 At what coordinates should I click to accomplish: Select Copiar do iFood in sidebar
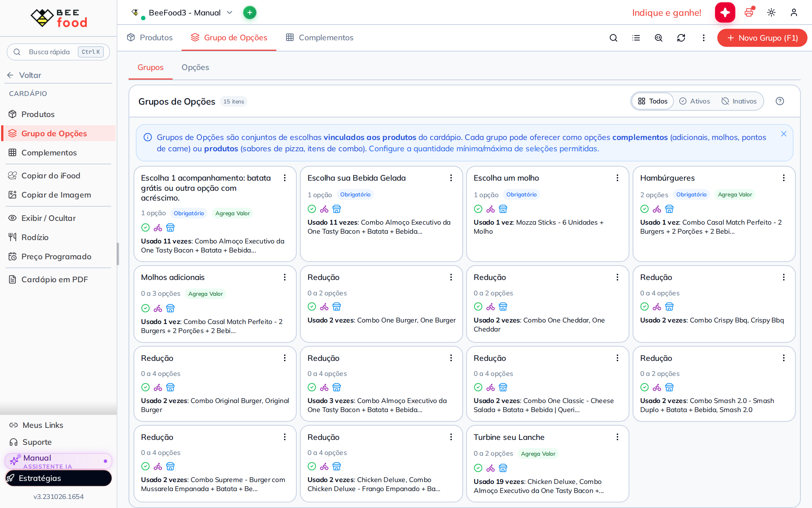[59, 176]
